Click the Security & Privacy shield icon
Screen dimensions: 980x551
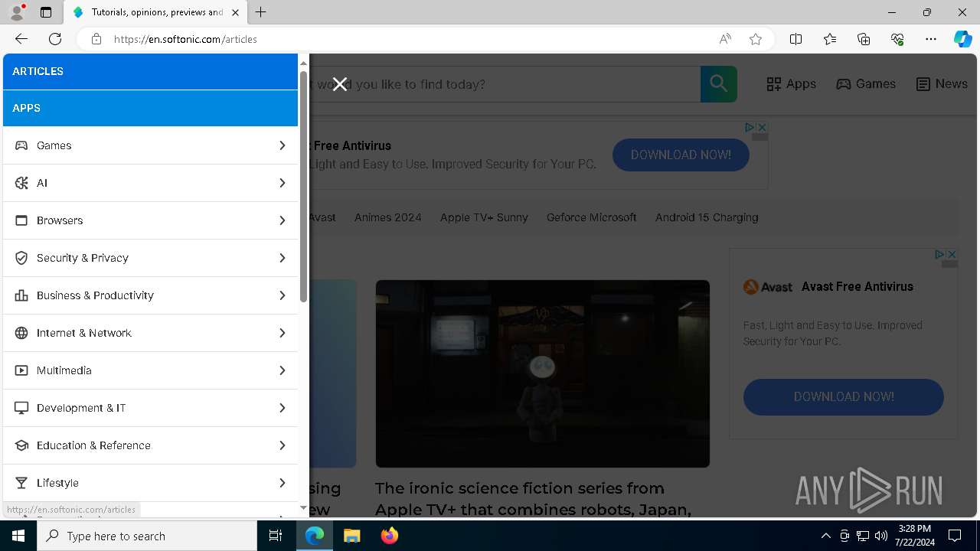pos(21,258)
